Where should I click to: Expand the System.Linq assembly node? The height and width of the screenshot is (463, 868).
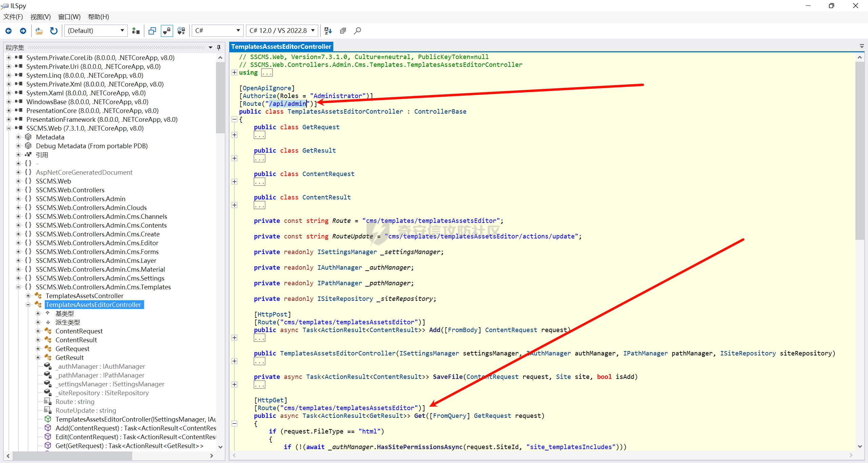pos(8,75)
